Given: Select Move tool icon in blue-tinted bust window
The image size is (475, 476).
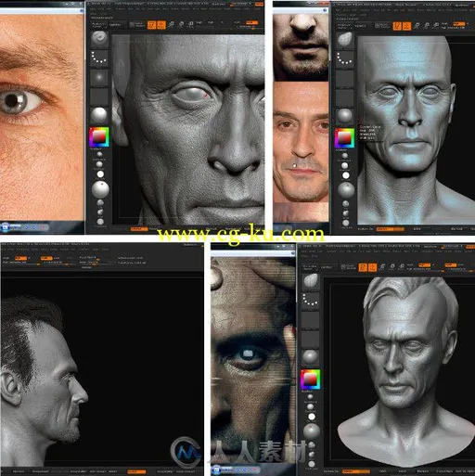Looking at the screenshot, I should pyautogui.click(x=417, y=26).
